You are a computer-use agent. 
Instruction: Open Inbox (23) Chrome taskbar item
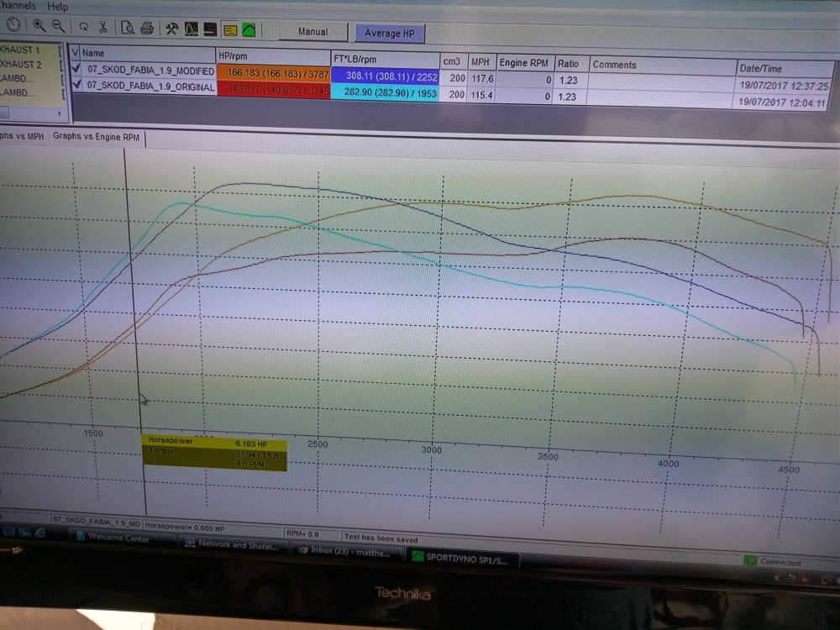345,551
